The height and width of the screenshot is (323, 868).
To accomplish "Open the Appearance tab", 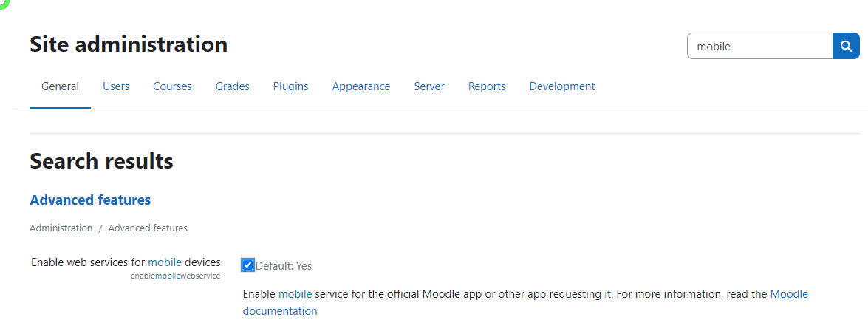I will coord(361,86).
